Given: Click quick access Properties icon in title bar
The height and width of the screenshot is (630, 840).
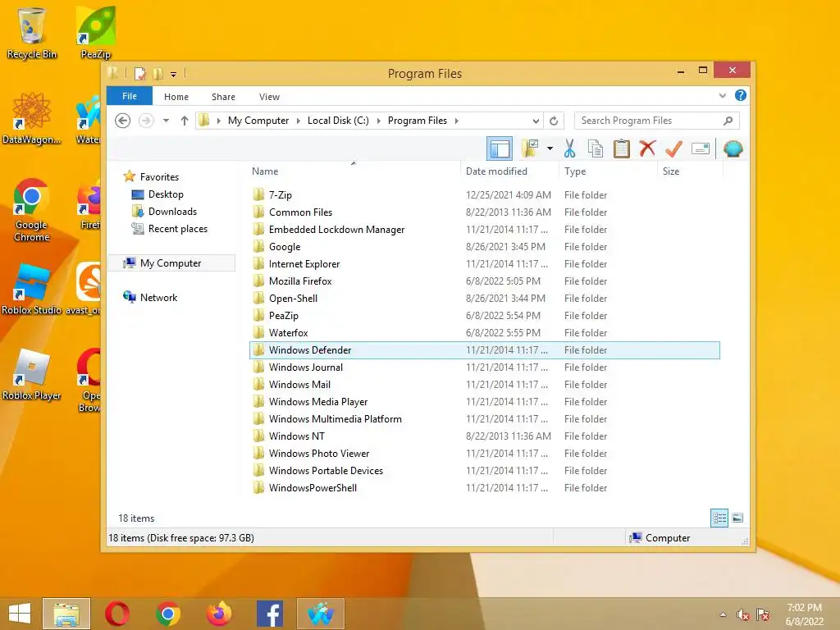Looking at the screenshot, I should 139,73.
